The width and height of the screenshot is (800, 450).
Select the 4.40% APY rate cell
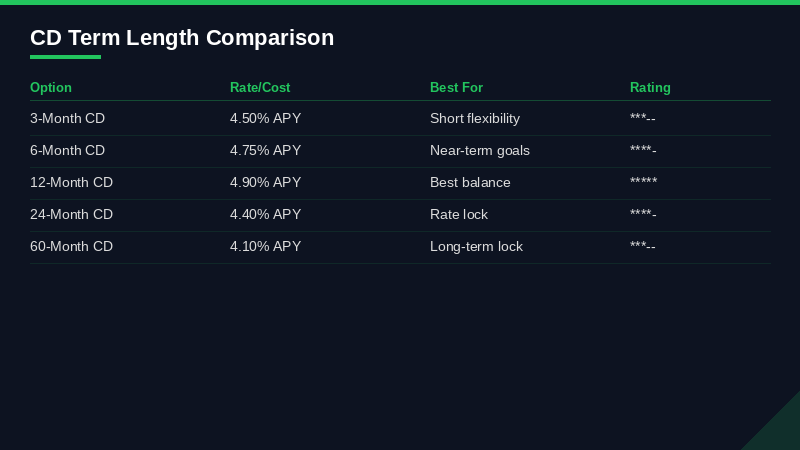(265, 215)
